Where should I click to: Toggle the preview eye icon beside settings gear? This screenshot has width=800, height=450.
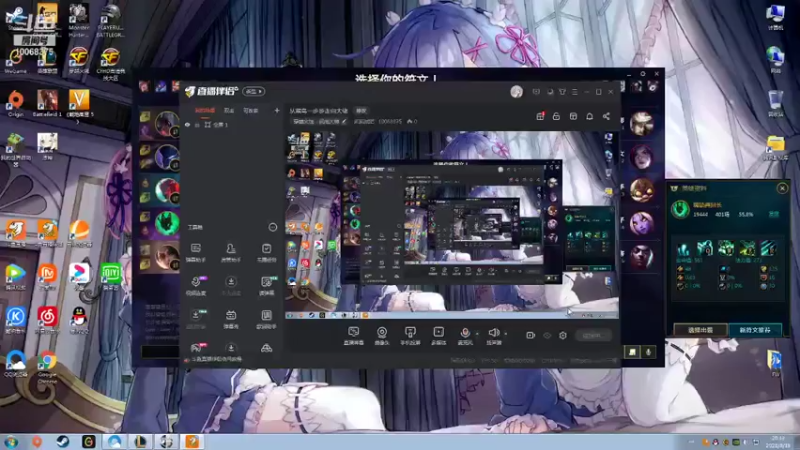point(547,335)
